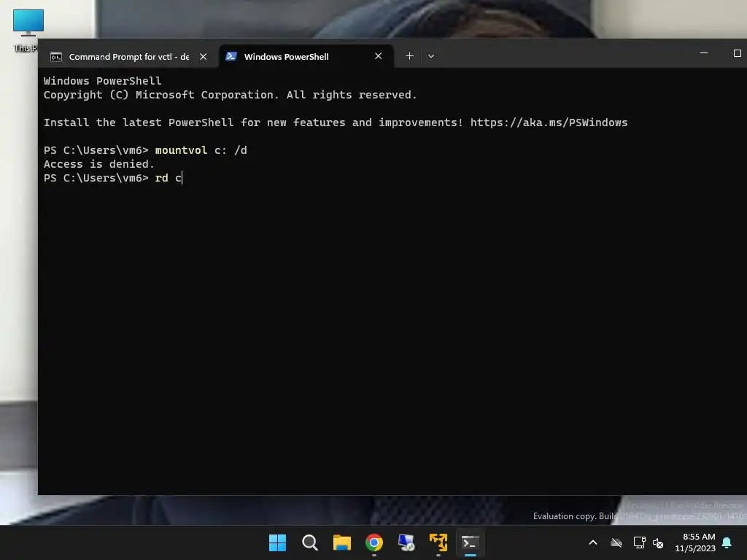The image size is (747, 560).
Task: Click the 'Access is denied.' output line
Action: tap(99, 164)
